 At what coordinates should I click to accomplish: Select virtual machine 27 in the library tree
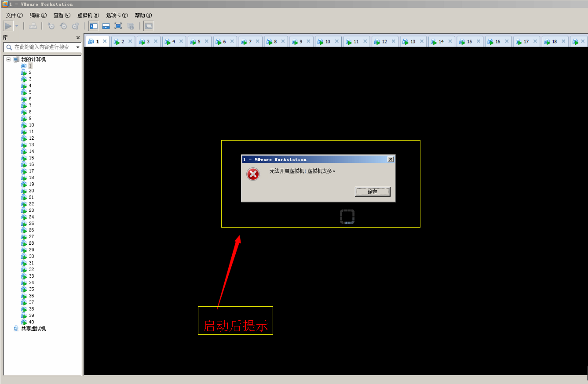click(31, 236)
